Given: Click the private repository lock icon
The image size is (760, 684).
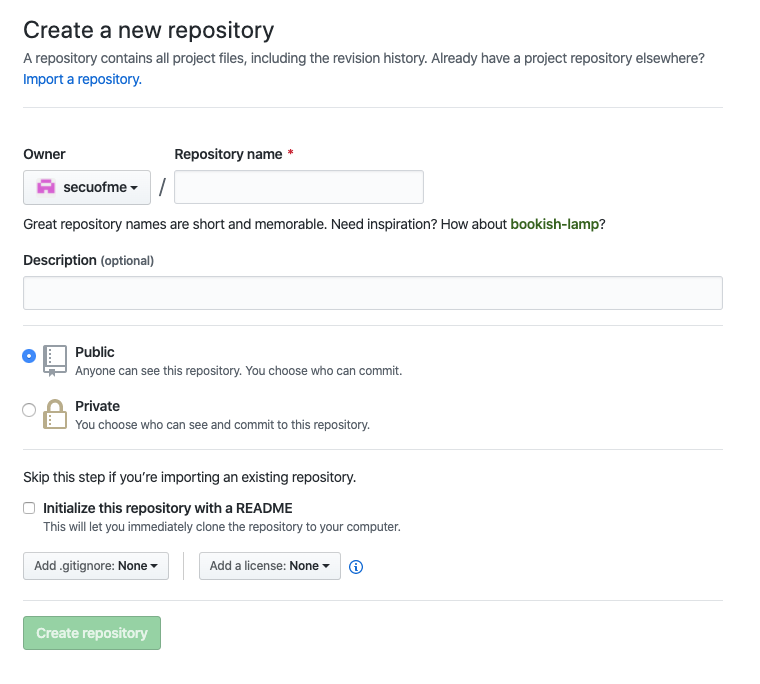Looking at the screenshot, I should coord(55,414).
